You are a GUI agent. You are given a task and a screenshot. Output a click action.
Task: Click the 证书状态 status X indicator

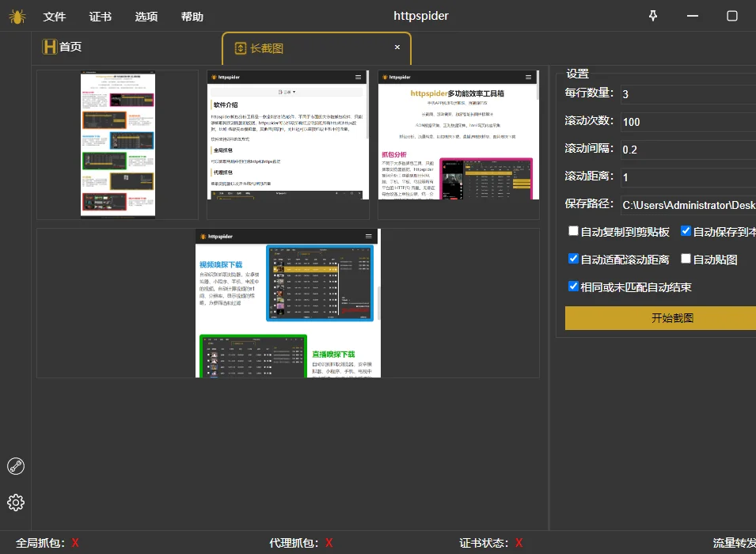(519, 543)
